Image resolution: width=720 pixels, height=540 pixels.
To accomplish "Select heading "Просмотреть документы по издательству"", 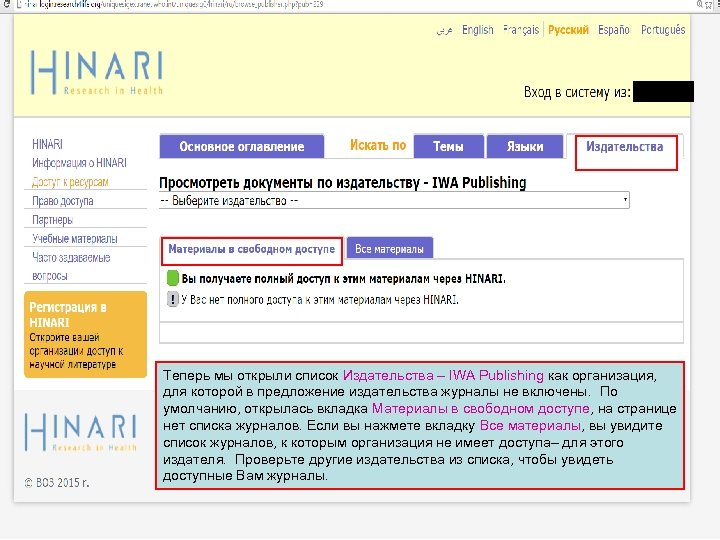I will click(289, 183).
